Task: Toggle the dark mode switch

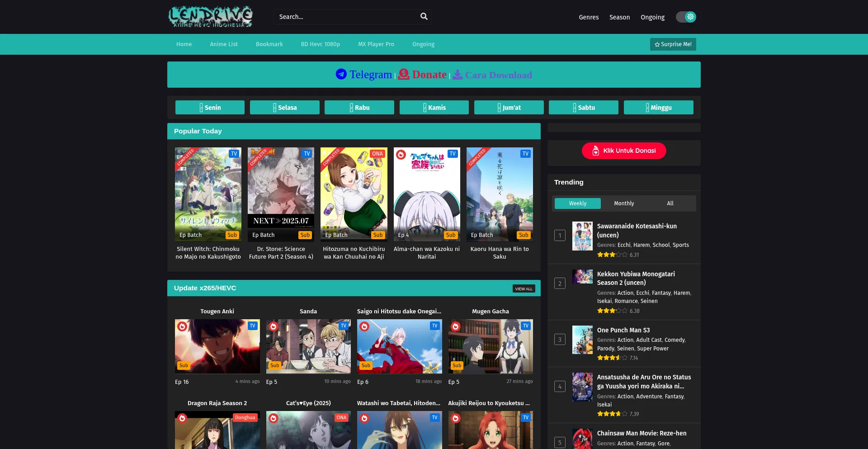Action: click(x=686, y=17)
